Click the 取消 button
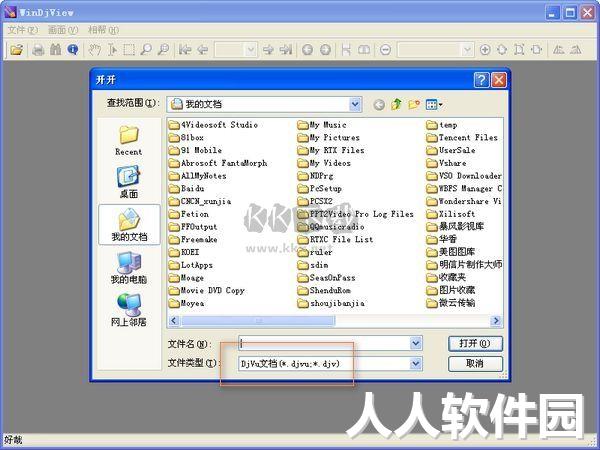This screenshot has width=600, height=450. [x=475, y=364]
